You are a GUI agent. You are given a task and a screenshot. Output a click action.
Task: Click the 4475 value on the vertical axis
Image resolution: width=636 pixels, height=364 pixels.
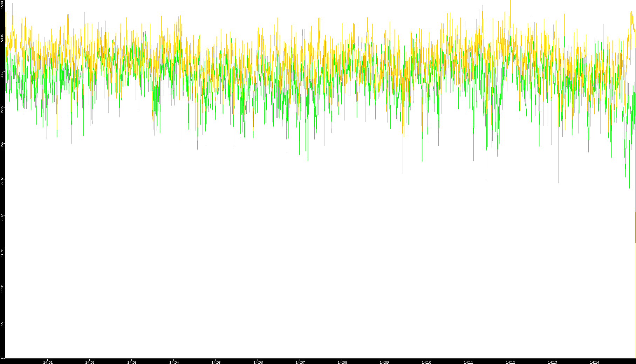(x=2, y=74)
